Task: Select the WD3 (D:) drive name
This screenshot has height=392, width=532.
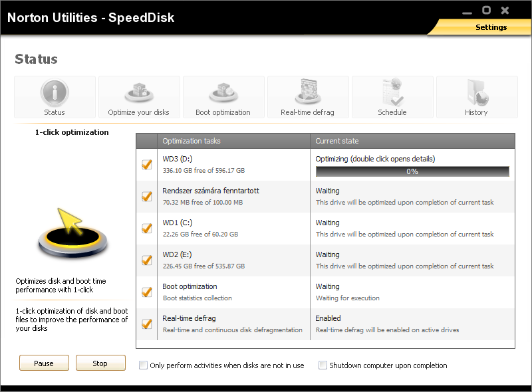Action: point(178,159)
